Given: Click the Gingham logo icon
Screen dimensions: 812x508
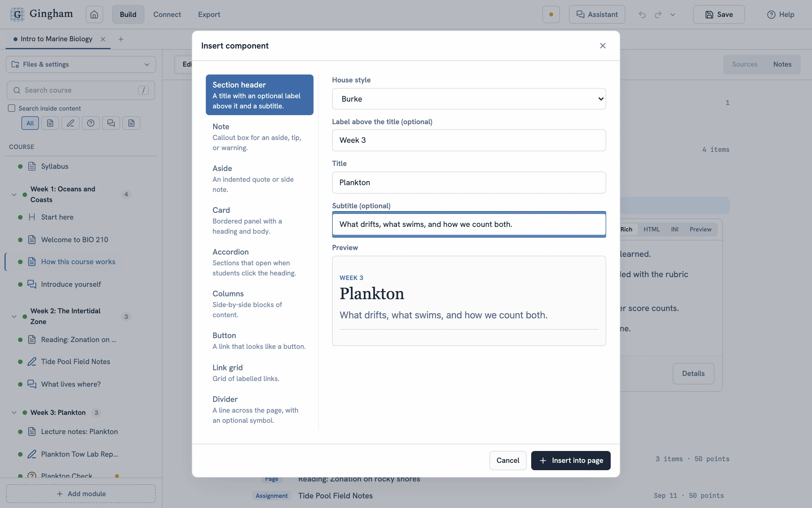Looking at the screenshot, I should pyautogui.click(x=17, y=14).
